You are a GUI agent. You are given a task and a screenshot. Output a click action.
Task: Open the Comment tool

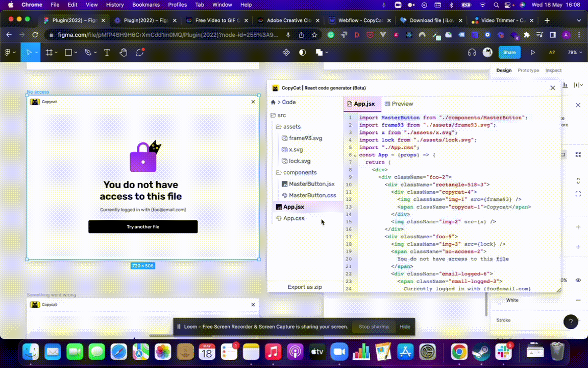point(140,53)
